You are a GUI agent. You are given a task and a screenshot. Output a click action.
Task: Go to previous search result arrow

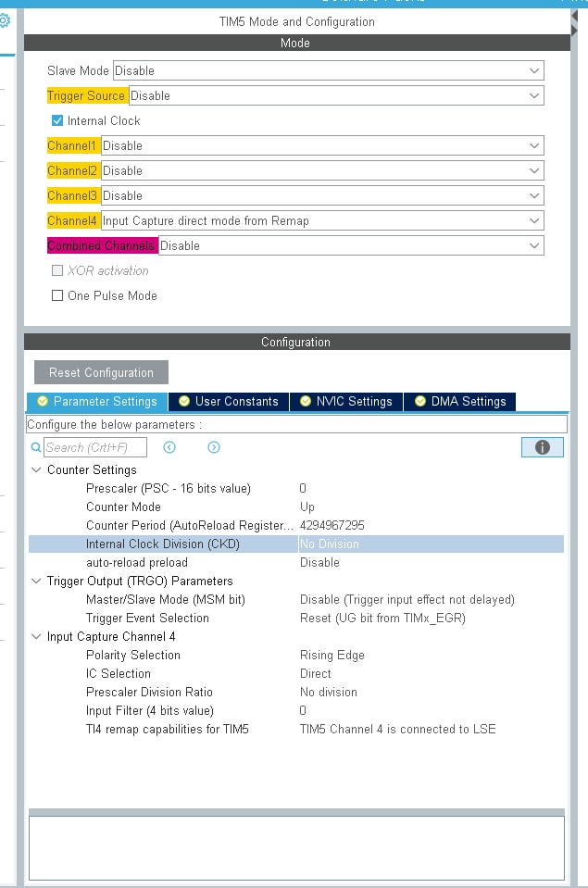pos(169,447)
